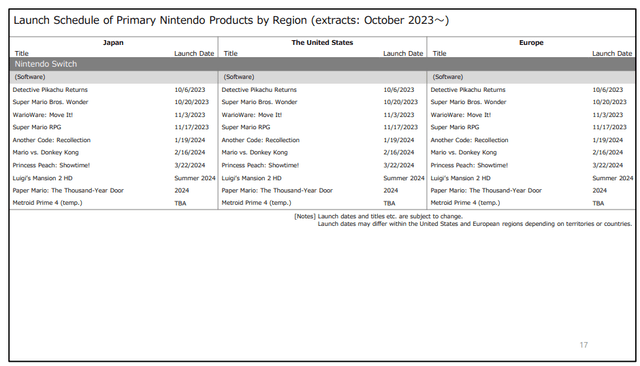Click Detective Pikachu Returns in Europe column
Screen dimensions: 640x366
coord(468,90)
